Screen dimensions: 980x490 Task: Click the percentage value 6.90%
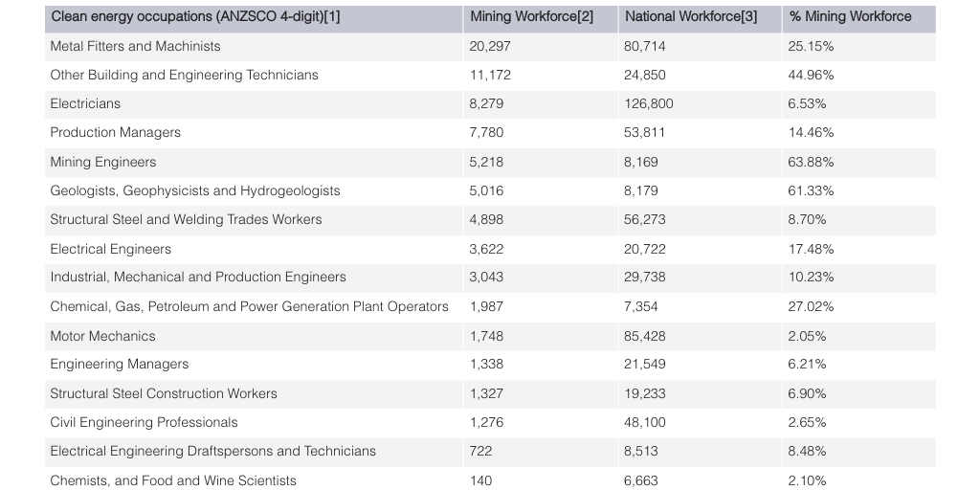tap(807, 393)
